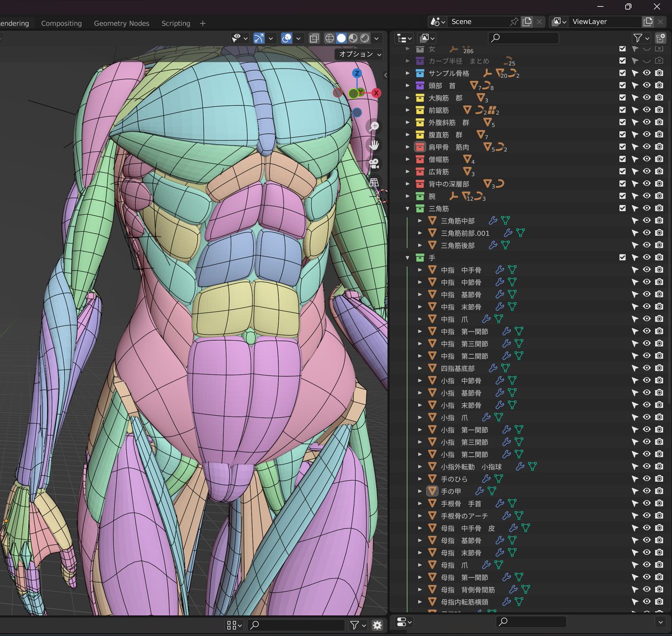Toggle viewport gizmos display button
This screenshot has width=672, height=636.
point(259,38)
